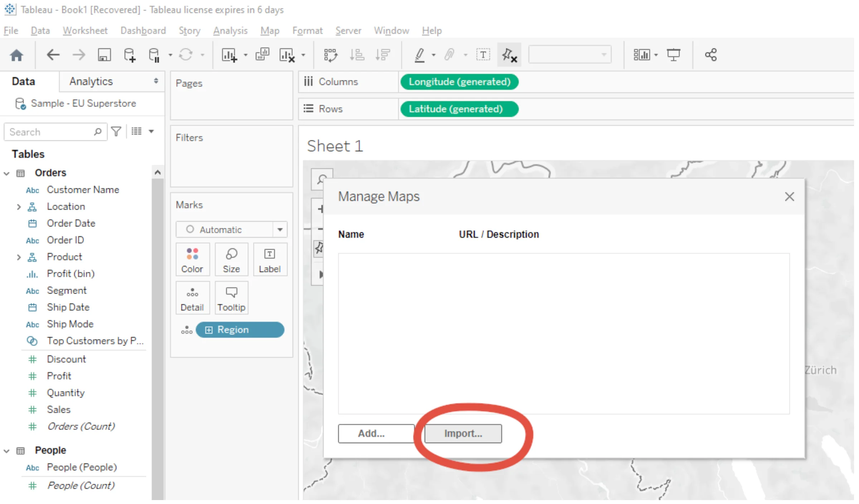Open the Data menu
The height and width of the screenshot is (504, 859).
[40, 31]
